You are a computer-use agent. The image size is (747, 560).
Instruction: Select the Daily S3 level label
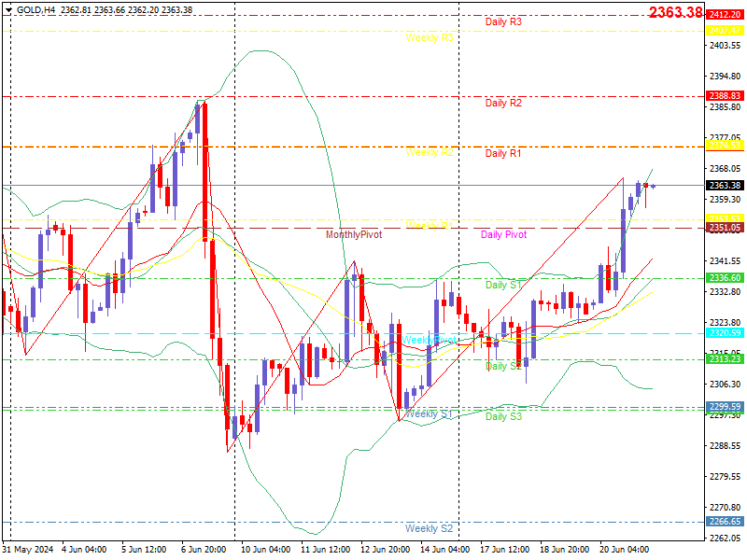pos(503,416)
